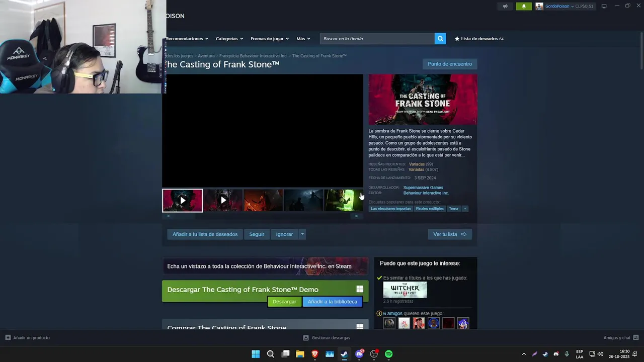Open Gestionar descargas download icon

pos(306,338)
